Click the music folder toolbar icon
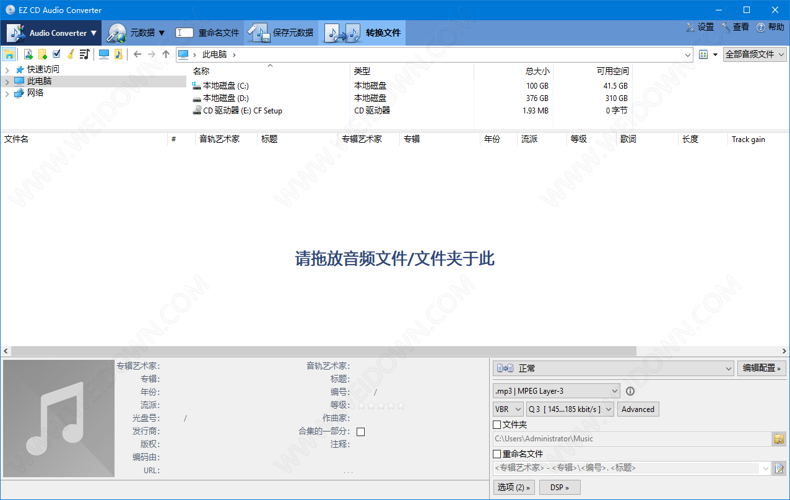Screen dimensions: 790x500 (118, 54)
